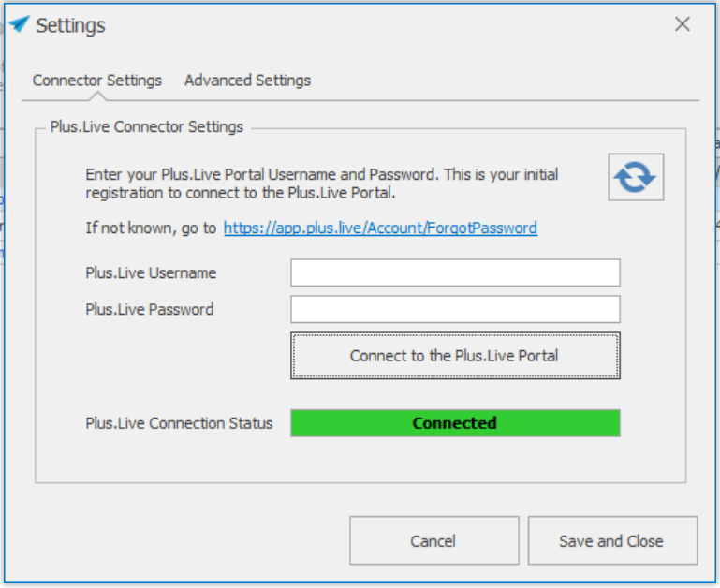This screenshot has height=588, width=720.
Task: Close the Settings dialog with X
Action: pos(683,24)
